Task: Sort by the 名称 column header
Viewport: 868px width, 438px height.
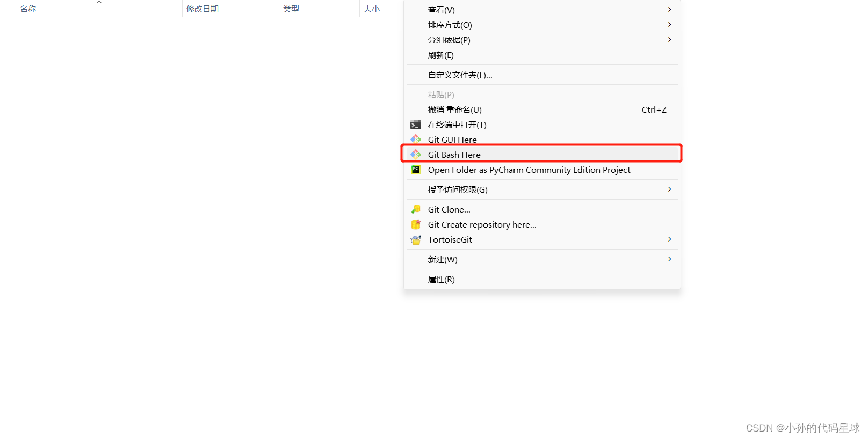Action: [28, 9]
